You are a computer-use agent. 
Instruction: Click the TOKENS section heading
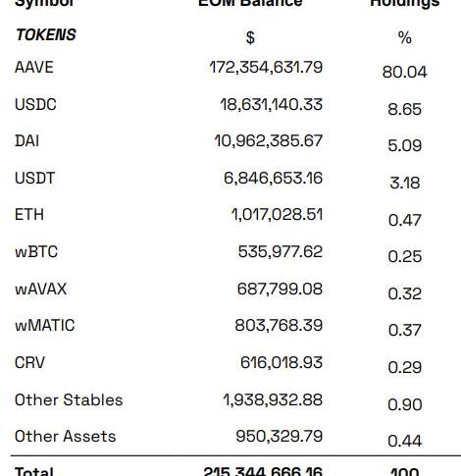click(x=46, y=34)
